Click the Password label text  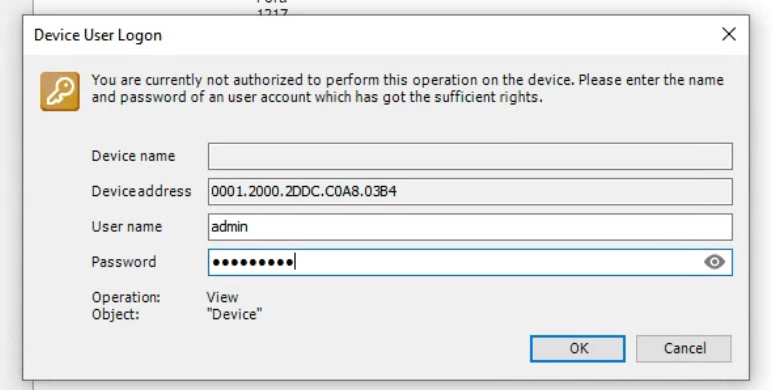click(x=124, y=262)
